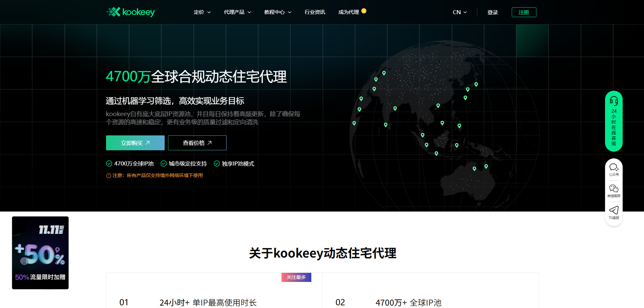Select 行业资讯 in the navigation bar

(x=314, y=12)
